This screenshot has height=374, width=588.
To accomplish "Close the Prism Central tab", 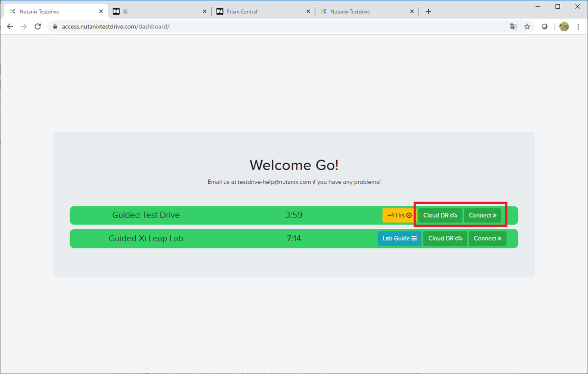I will pyautogui.click(x=308, y=11).
